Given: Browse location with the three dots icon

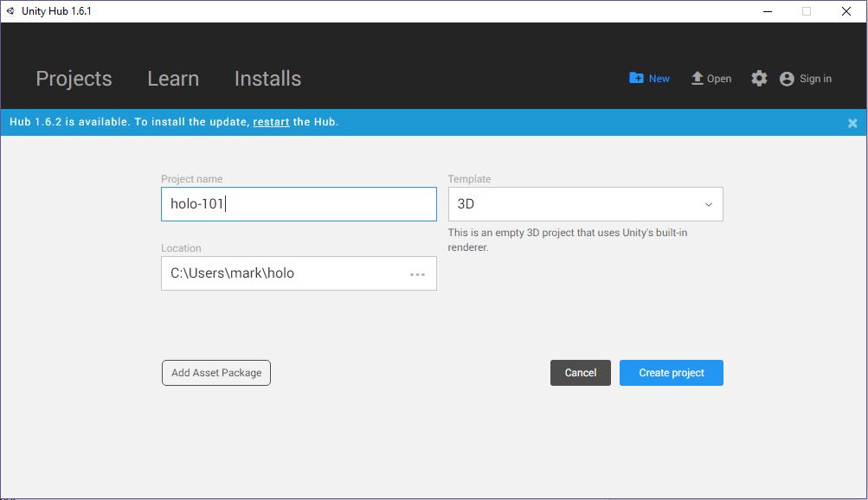Looking at the screenshot, I should 417,274.
